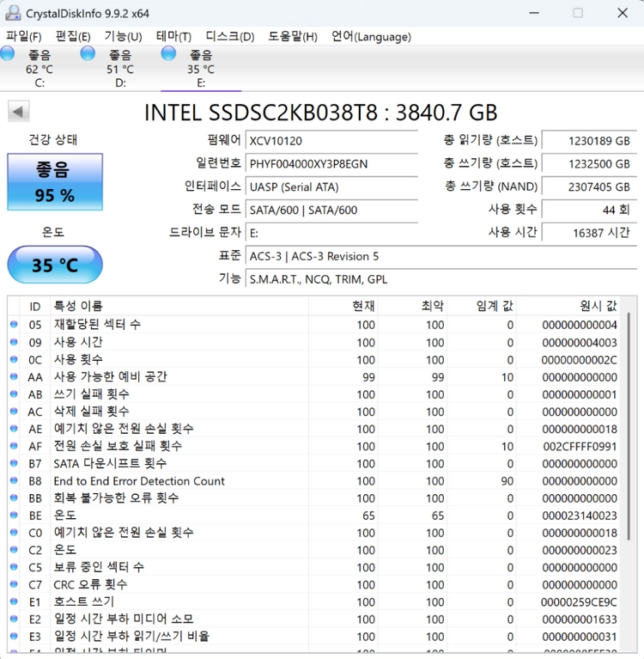This screenshot has width=644, height=659.
Task: Select the SATA 다운시프트 횟수 row
Action: (x=314, y=463)
